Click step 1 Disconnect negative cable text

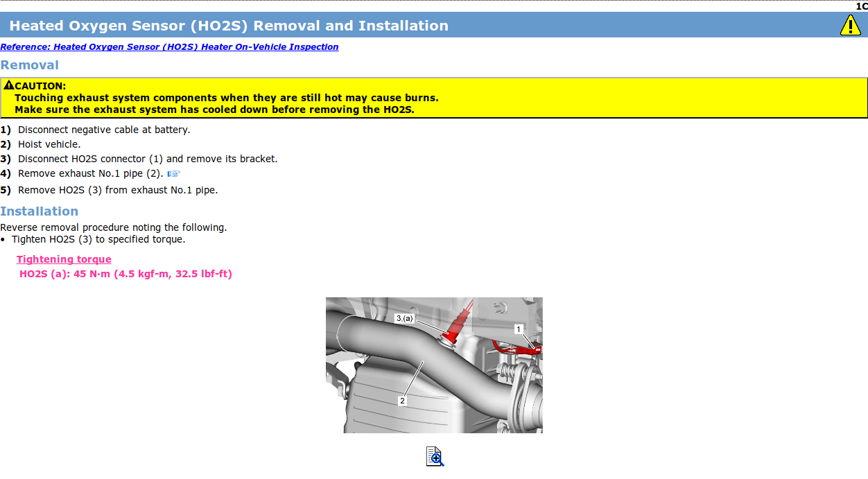[103, 130]
